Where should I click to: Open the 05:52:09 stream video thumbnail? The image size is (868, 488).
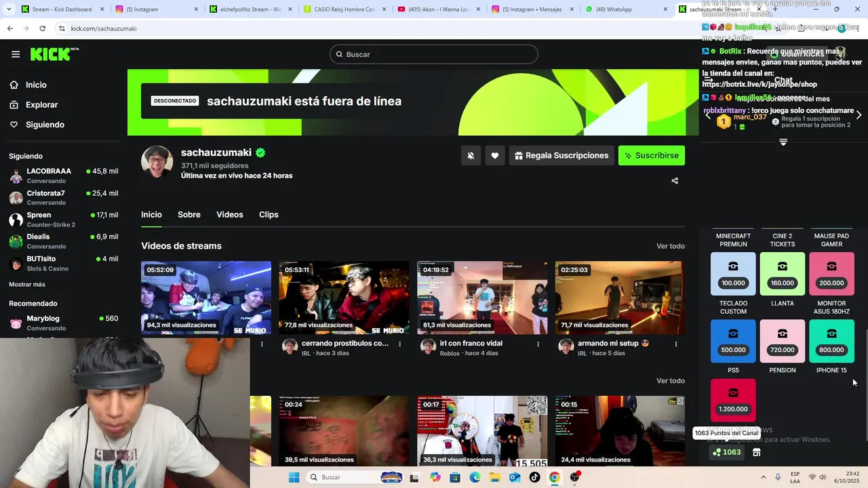(206, 298)
